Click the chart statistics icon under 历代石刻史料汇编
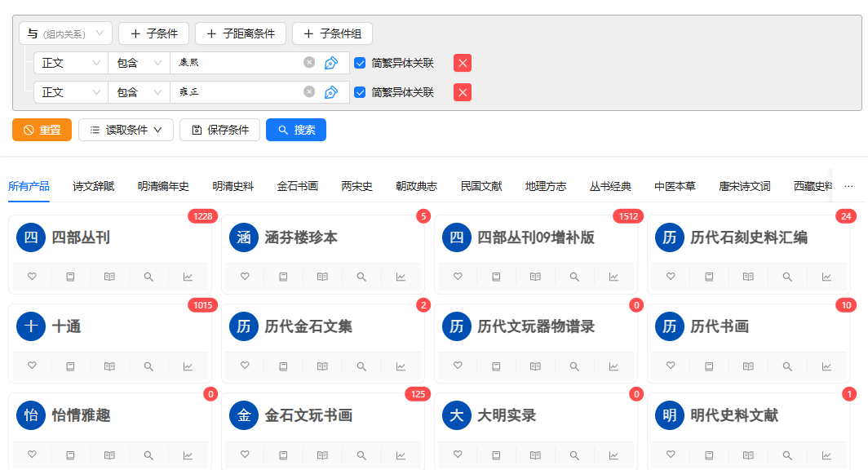868x470 pixels. tap(826, 277)
